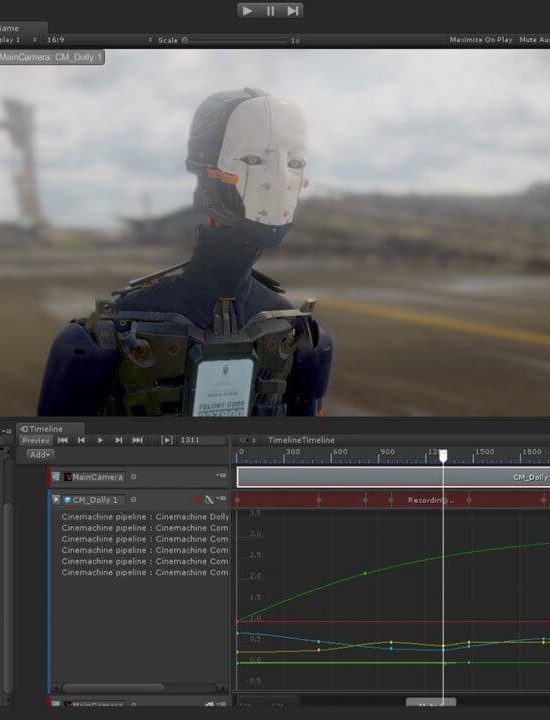Toggle the Preview button in Timeline
The width and height of the screenshot is (550, 720).
[36, 440]
